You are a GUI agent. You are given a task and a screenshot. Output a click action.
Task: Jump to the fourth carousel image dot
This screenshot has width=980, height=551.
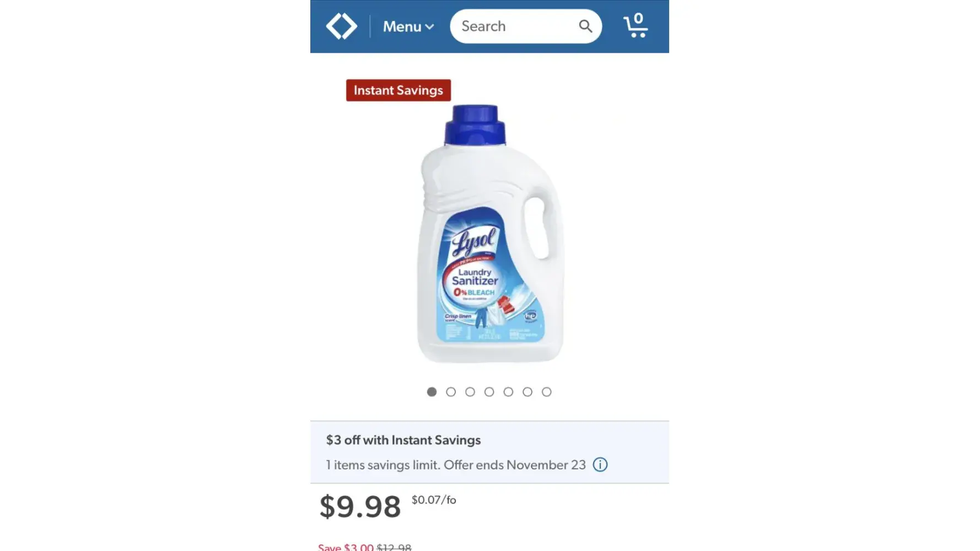[489, 392]
